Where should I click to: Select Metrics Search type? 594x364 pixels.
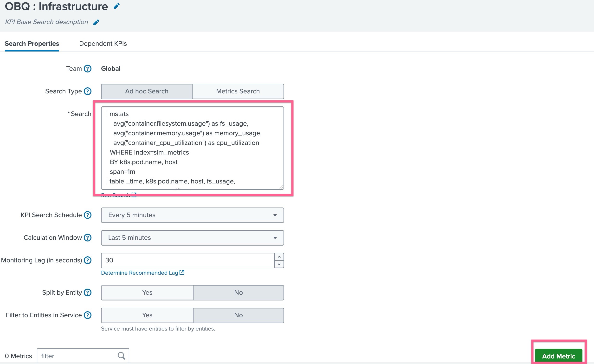(238, 91)
